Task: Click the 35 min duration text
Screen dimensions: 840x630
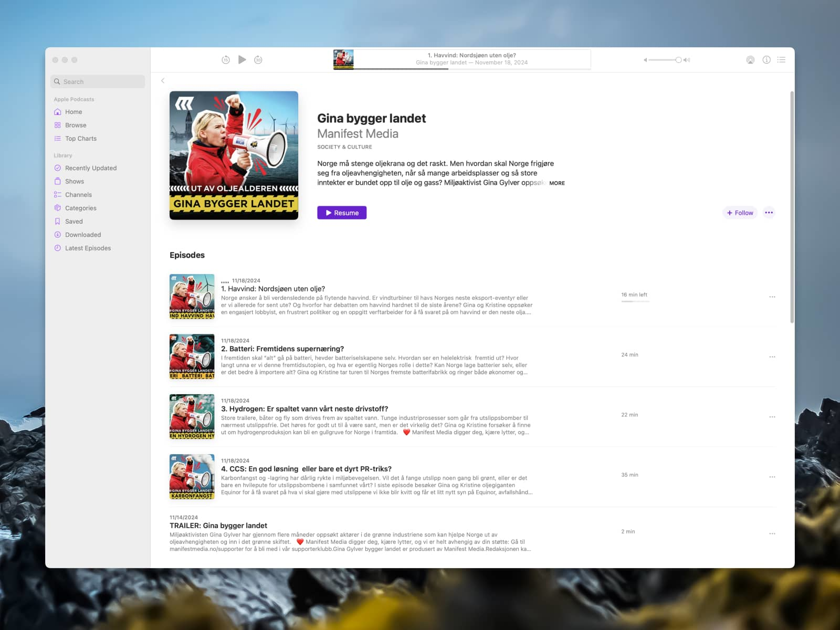Action: [x=629, y=475]
